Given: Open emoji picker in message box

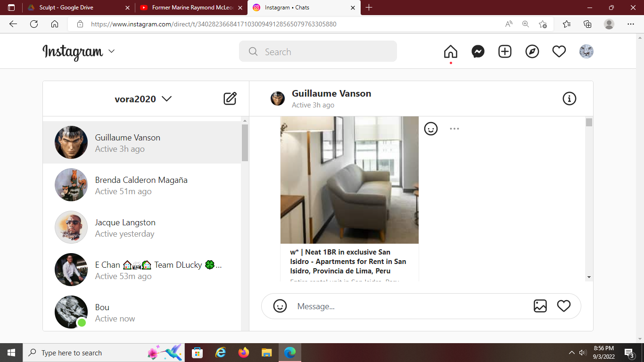Looking at the screenshot, I should pyautogui.click(x=280, y=306).
